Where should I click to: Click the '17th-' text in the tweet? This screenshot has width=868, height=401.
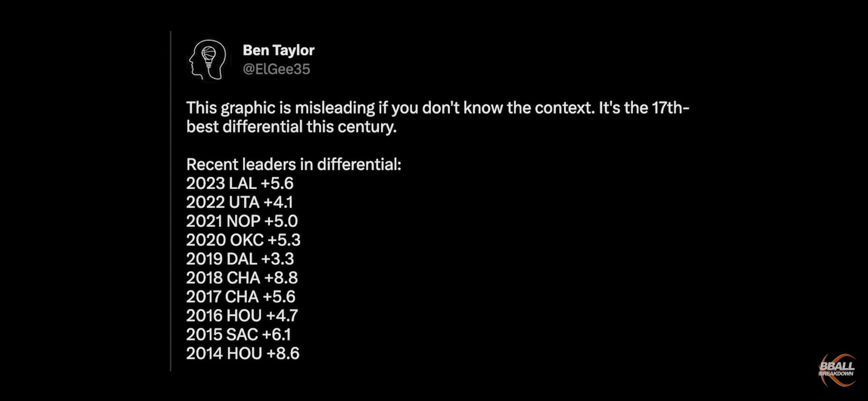[x=671, y=108]
